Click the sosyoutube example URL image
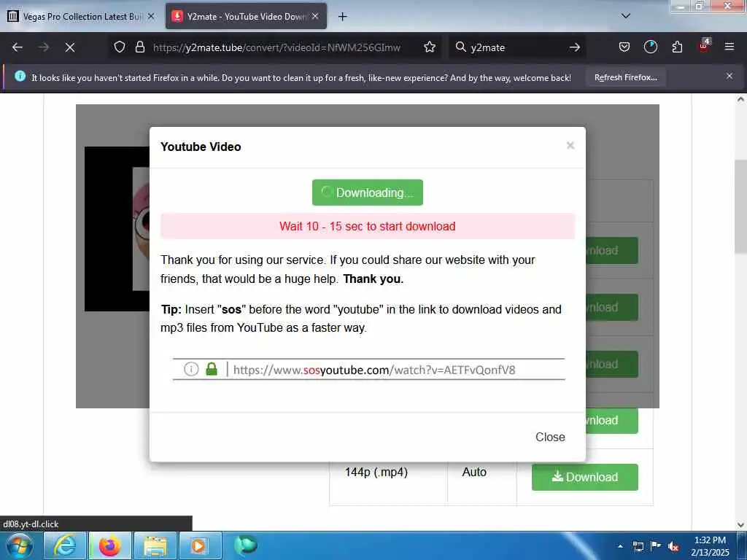Screen dimensions: 747x560 (x=368, y=369)
